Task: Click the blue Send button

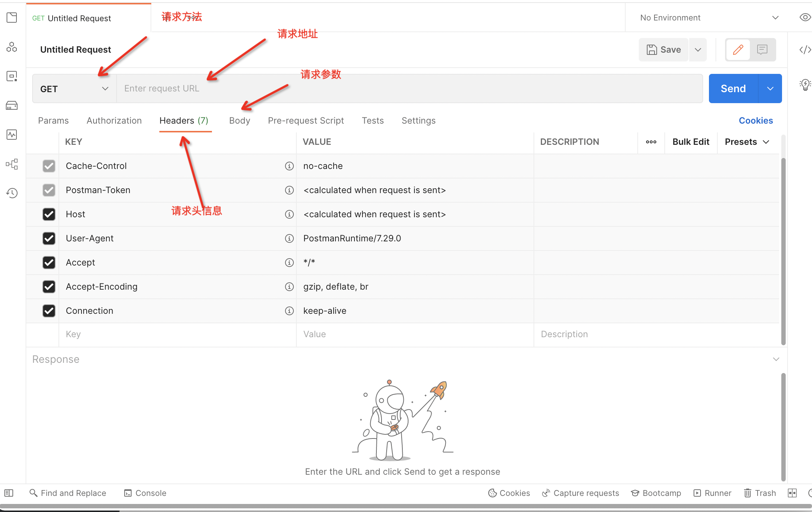Action: coord(733,89)
